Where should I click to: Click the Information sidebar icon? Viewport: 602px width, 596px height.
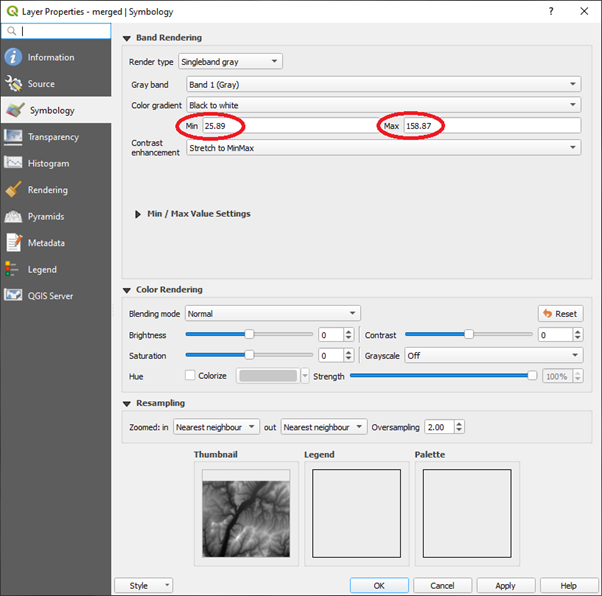coord(14,57)
